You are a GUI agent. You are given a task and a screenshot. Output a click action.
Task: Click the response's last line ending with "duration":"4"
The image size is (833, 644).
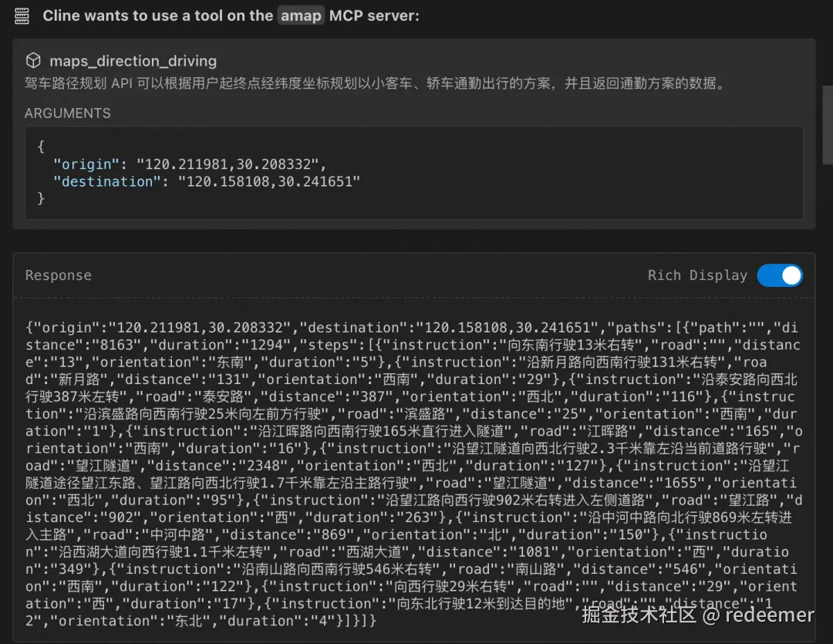(x=201, y=621)
